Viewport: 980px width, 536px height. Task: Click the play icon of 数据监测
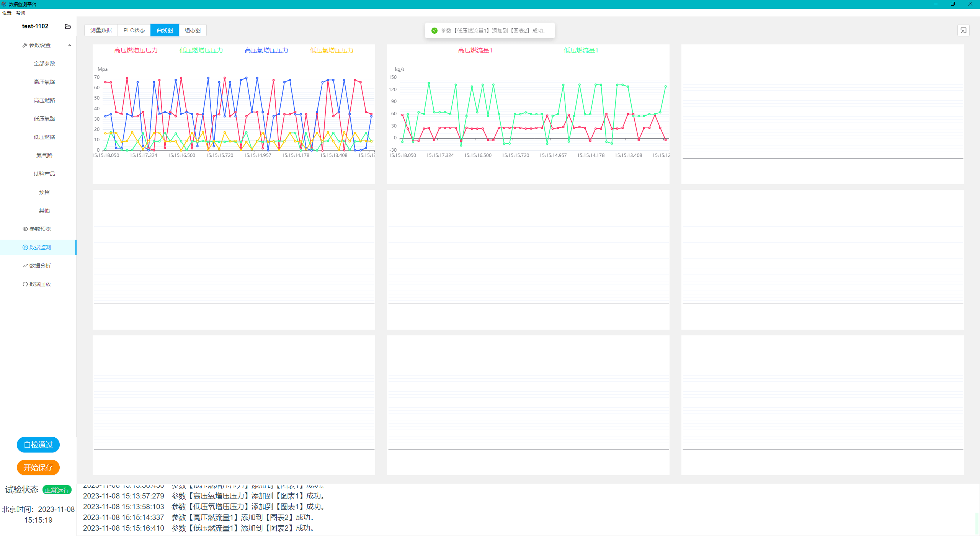click(25, 247)
